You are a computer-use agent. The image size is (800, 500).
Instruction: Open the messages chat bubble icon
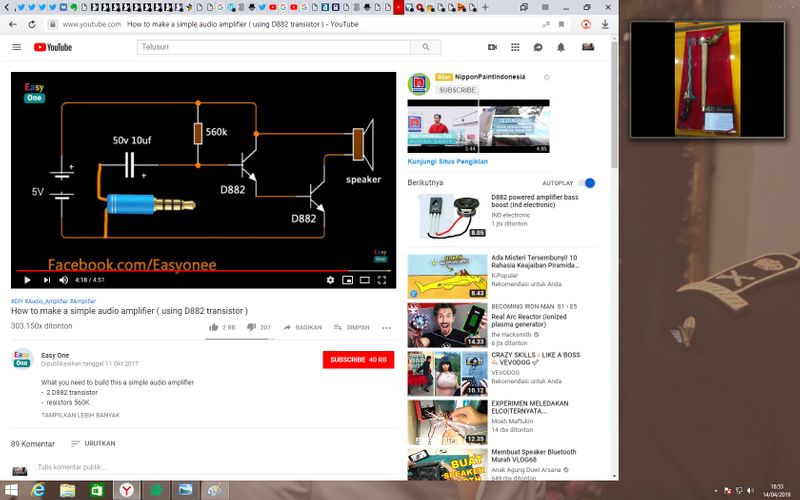pyautogui.click(x=538, y=47)
